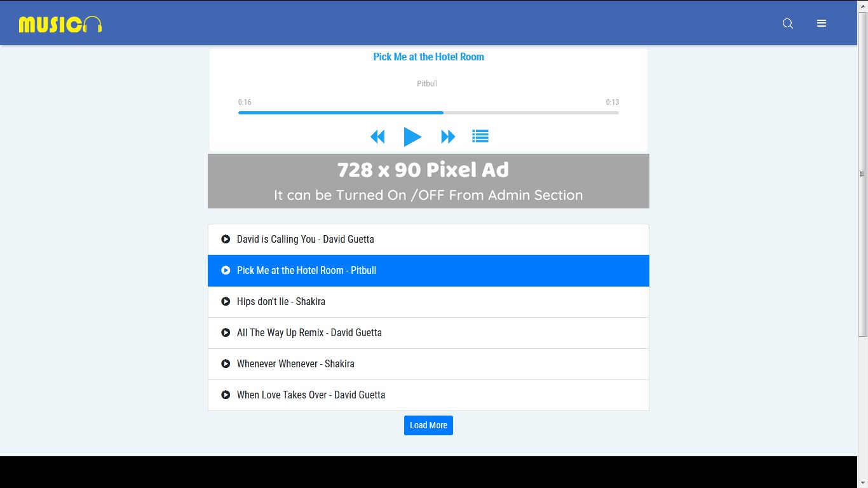Viewport: 868px width, 488px height.
Task: Click the song progress bar to seek
Action: coord(428,112)
